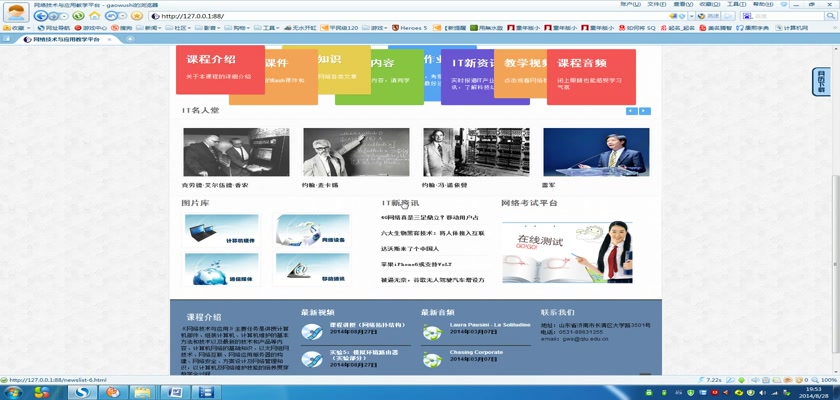840x400 pixels.
Task: Open the 查看 menu
Action: [683, 4]
